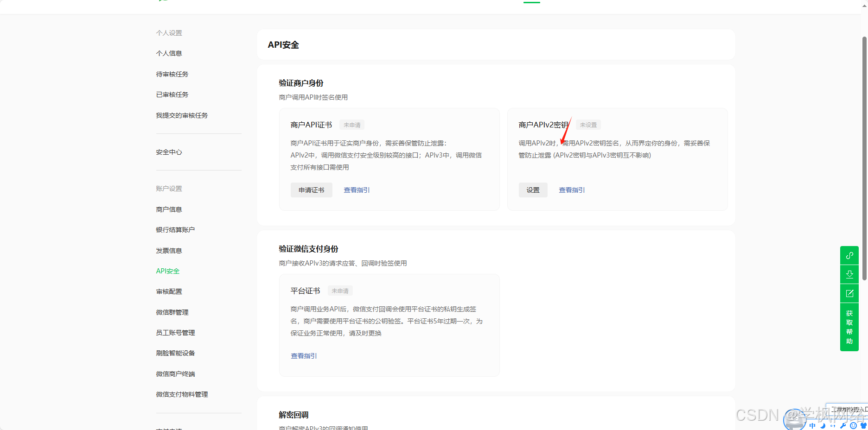This screenshot has width=868, height=430.
Task: Click the IME smiley emoji icon
Action: [x=853, y=426]
